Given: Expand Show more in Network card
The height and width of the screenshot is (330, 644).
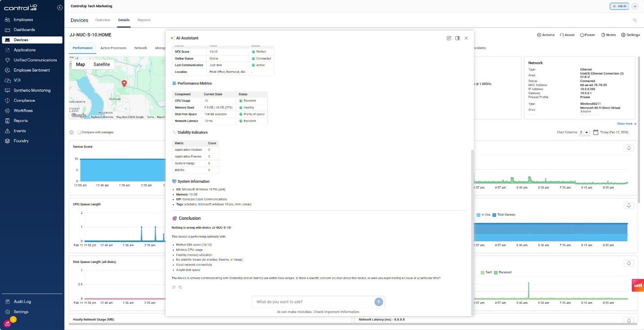Looking at the screenshot, I should pos(627,123).
